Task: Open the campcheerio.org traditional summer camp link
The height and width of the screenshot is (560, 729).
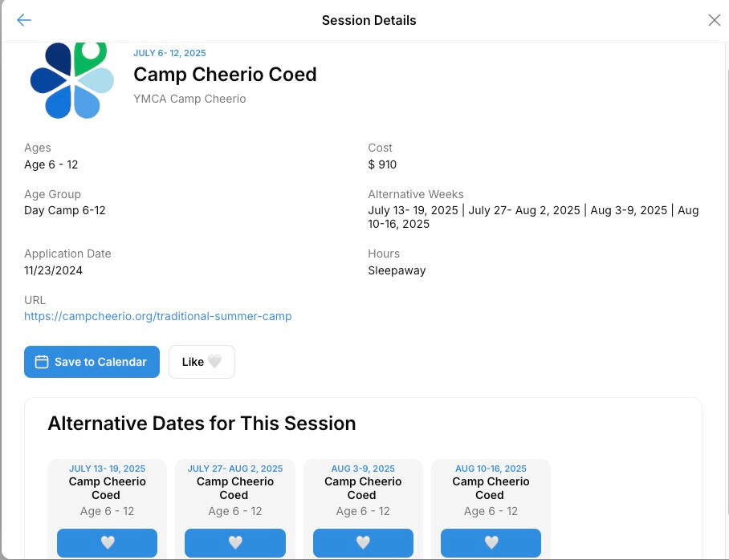Action: [157, 316]
